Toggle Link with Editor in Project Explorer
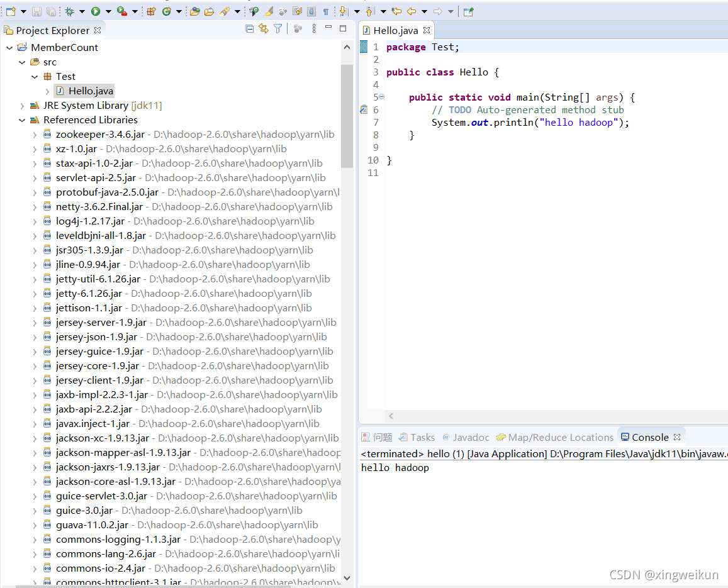 tap(264, 29)
